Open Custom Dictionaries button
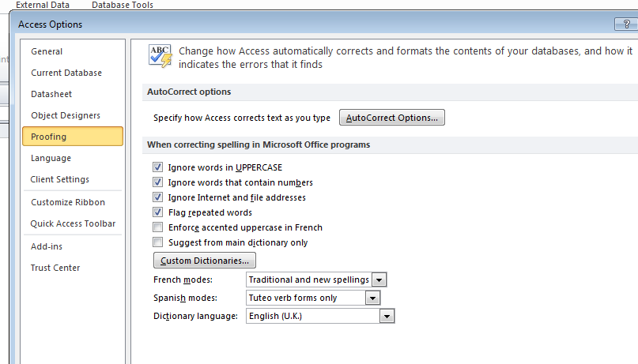 [204, 261]
